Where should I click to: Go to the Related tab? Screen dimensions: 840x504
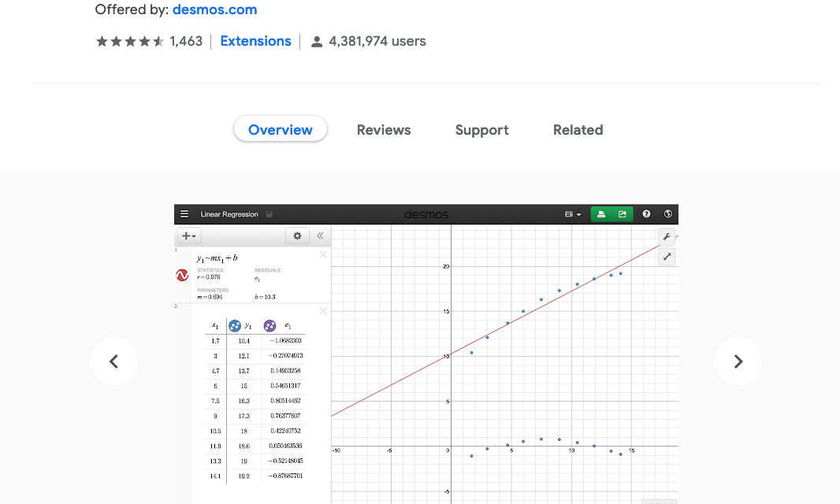(578, 130)
